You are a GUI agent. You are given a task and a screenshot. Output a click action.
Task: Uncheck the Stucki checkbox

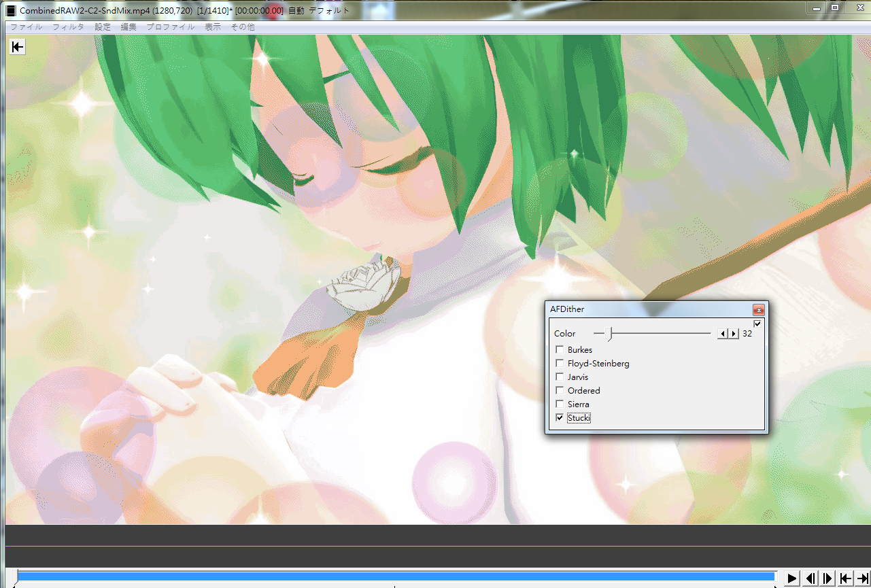pyautogui.click(x=560, y=417)
